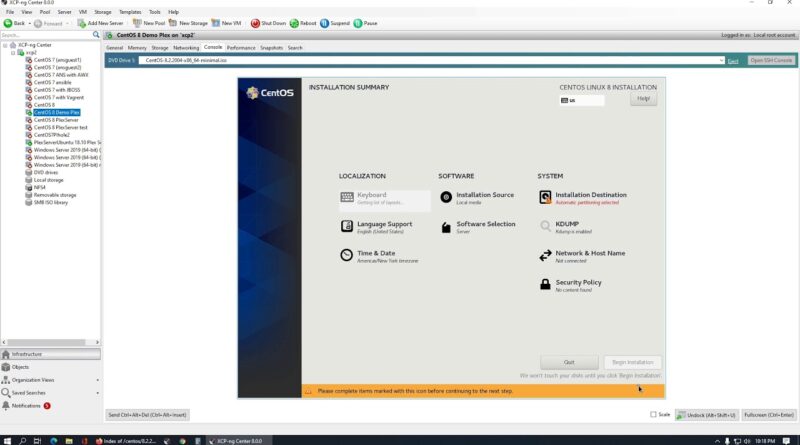Select SMB ISO library in tree
This screenshot has width=800, height=445.
[51, 203]
